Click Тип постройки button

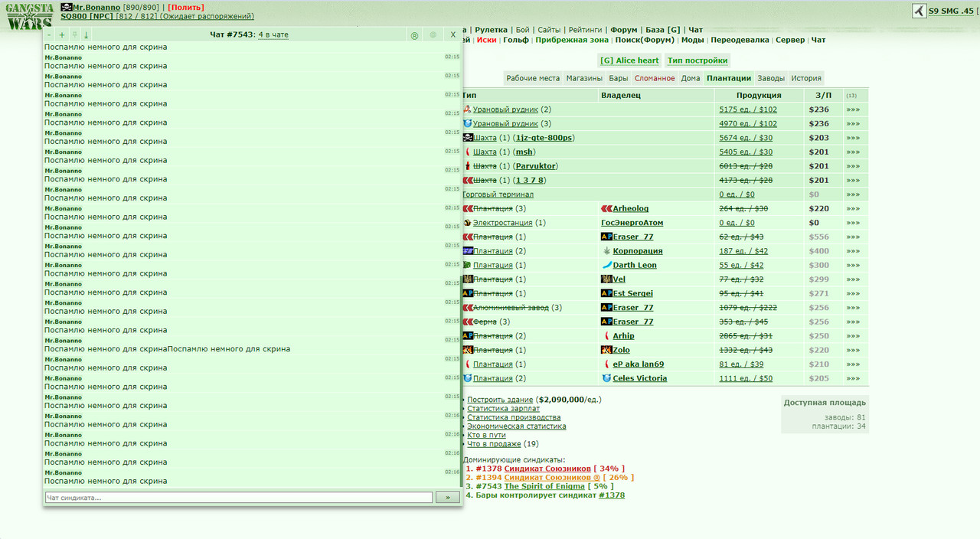pos(697,60)
